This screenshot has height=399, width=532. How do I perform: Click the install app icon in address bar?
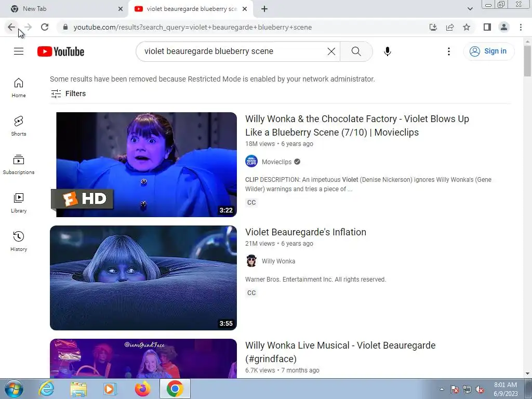(x=433, y=27)
